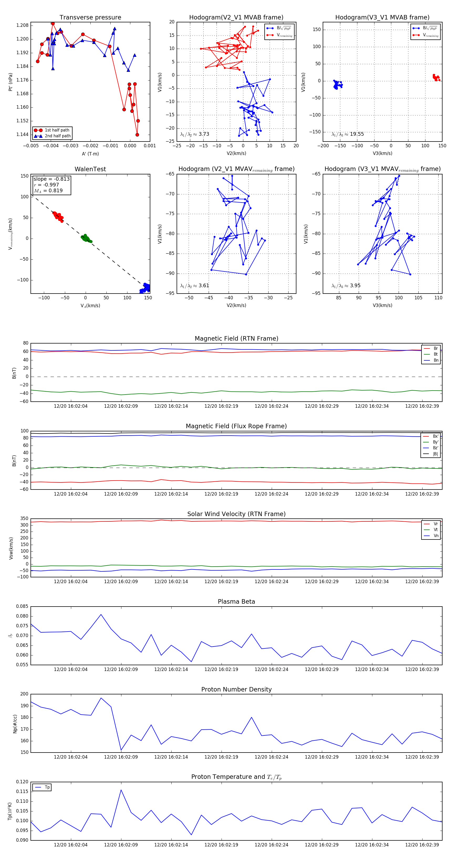The height and width of the screenshot is (868, 473).
Task: Click the Magnetic Field (Flux Rope Frame) title
Action: pos(236,426)
